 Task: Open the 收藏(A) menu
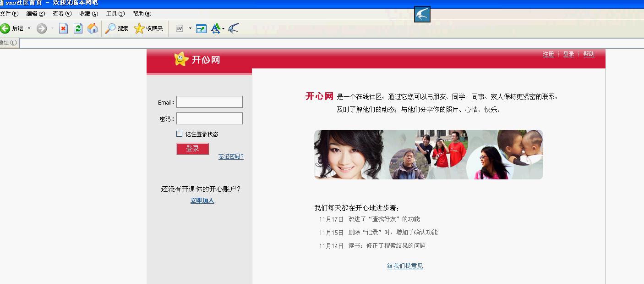click(x=89, y=14)
